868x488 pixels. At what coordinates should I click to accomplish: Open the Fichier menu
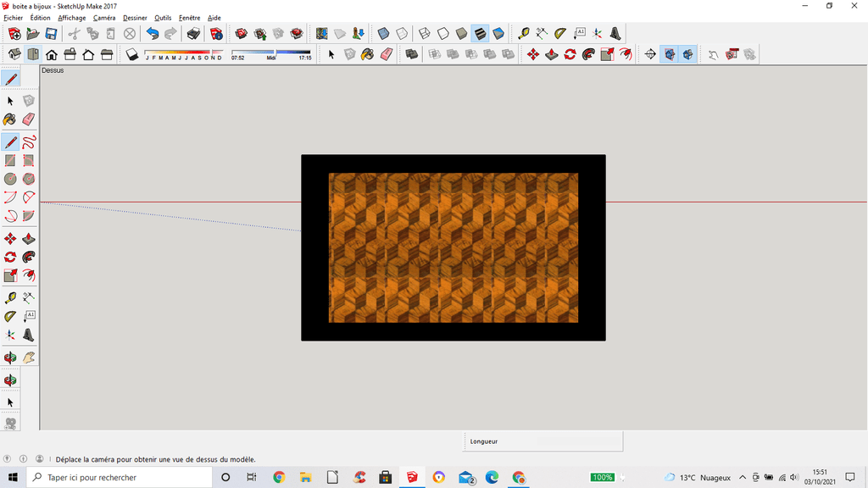coord(14,18)
